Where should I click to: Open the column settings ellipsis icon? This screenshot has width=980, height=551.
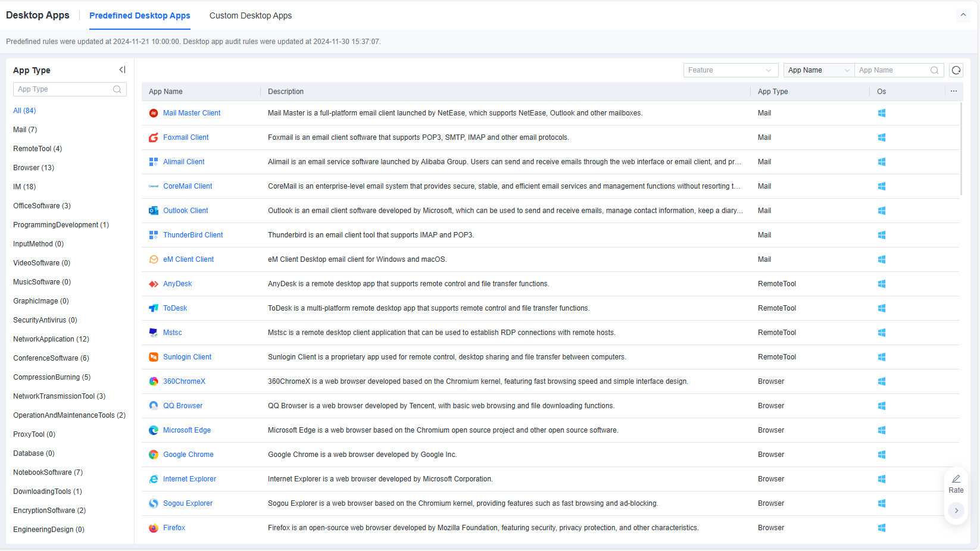(954, 91)
